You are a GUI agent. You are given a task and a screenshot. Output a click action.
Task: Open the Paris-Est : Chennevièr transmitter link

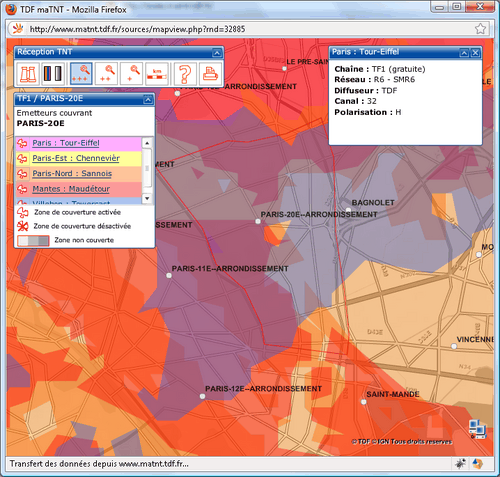(x=76, y=158)
